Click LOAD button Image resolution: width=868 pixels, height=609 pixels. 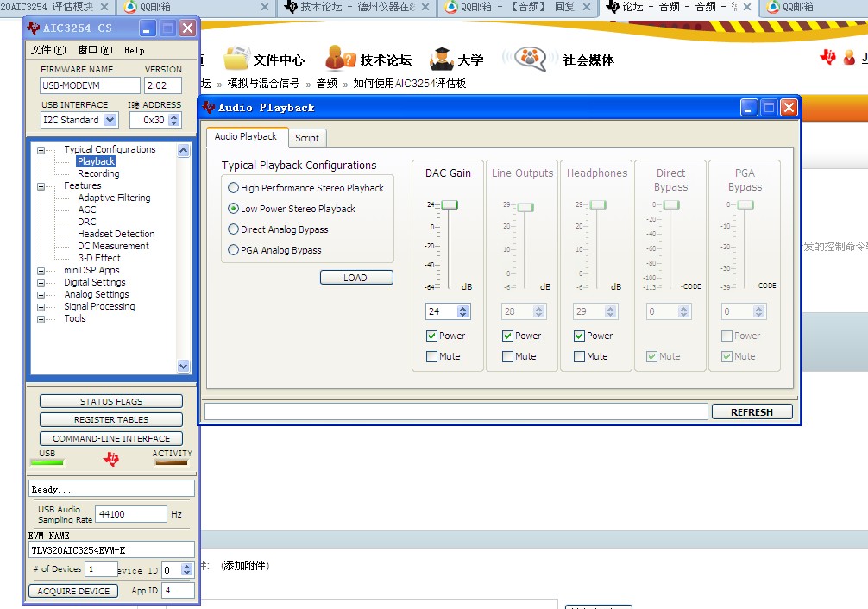356,278
